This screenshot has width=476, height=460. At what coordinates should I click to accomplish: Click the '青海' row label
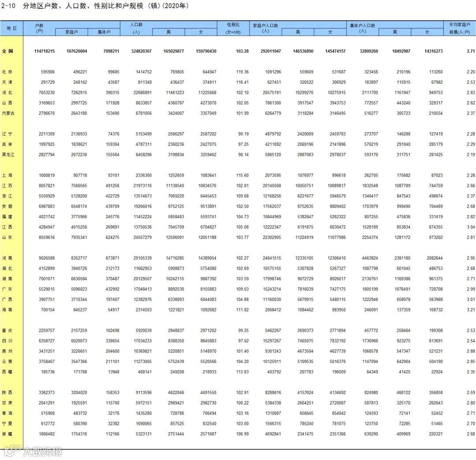click(7, 413)
